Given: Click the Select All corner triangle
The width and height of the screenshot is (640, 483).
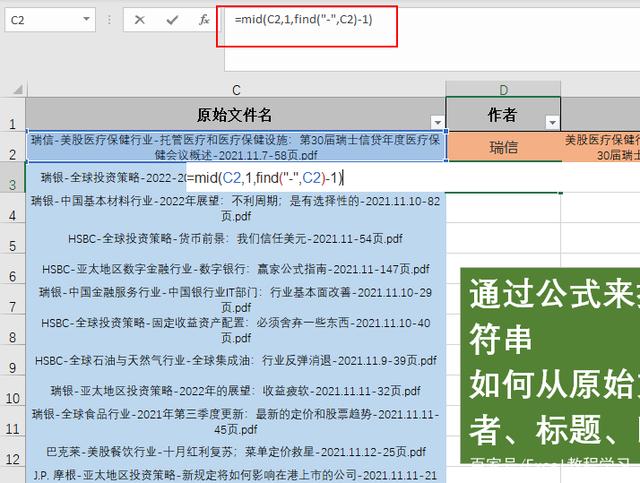Looking at the screenshot, I should coord(17,89).
